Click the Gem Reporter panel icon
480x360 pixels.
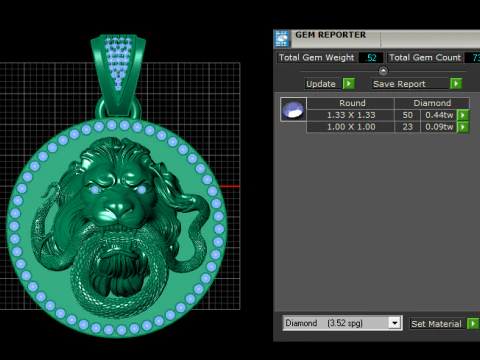[282, 39]
